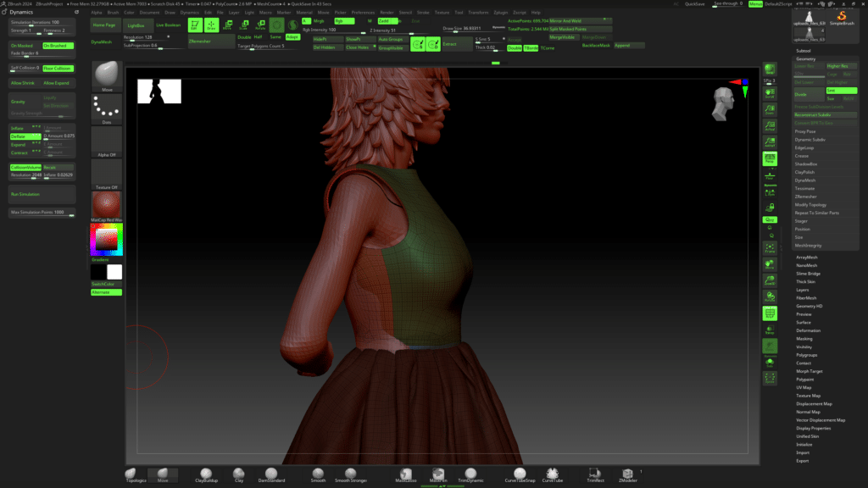Toggle the Persp perspective icon
The image size is (868, 488).
(x=770, y=158)
